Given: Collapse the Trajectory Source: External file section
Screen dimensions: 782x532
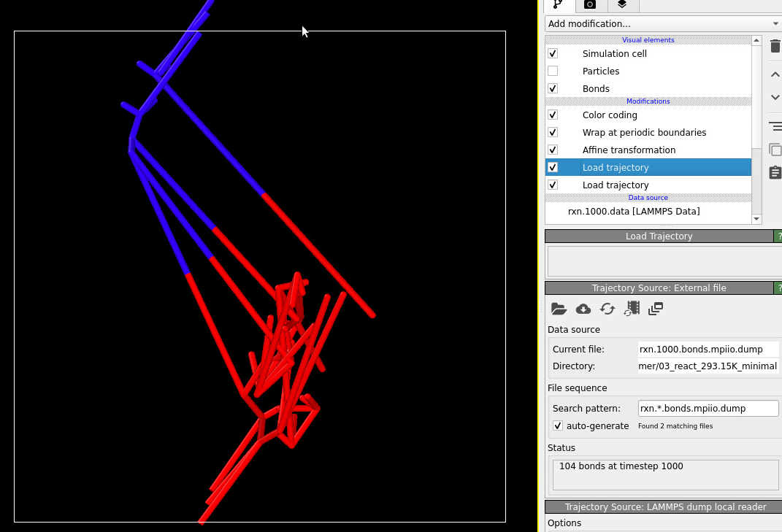Looking at the screenshot, I should pyautogui.click(x=659, y=288).
